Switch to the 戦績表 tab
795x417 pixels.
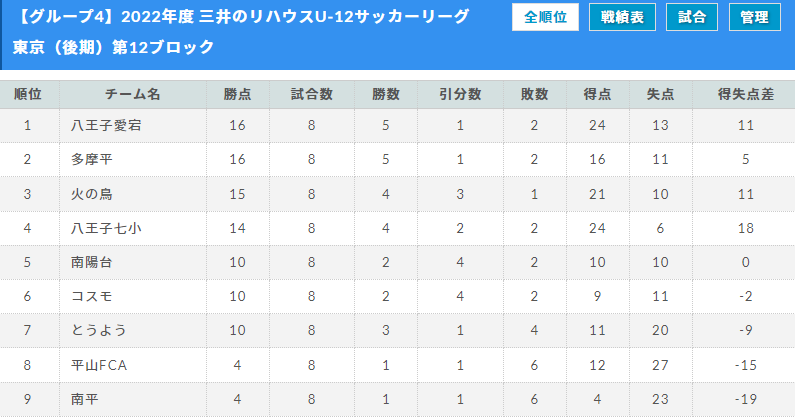tap(622, 18)
